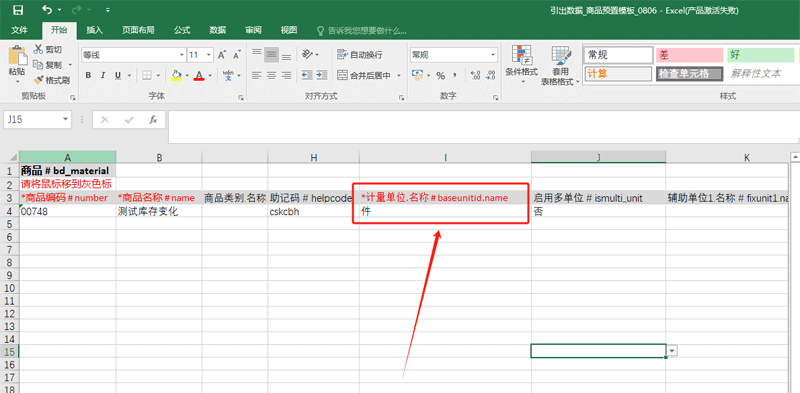Image resolution: width=800 pixels, height=393 pixels.
Task: Click the formula bar enter checkmark
Action: tap(129, 119)
